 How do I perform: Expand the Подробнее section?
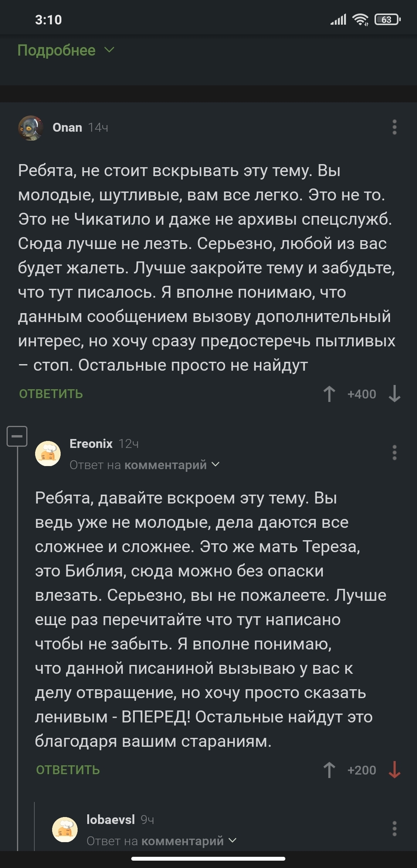click(66, 50)
